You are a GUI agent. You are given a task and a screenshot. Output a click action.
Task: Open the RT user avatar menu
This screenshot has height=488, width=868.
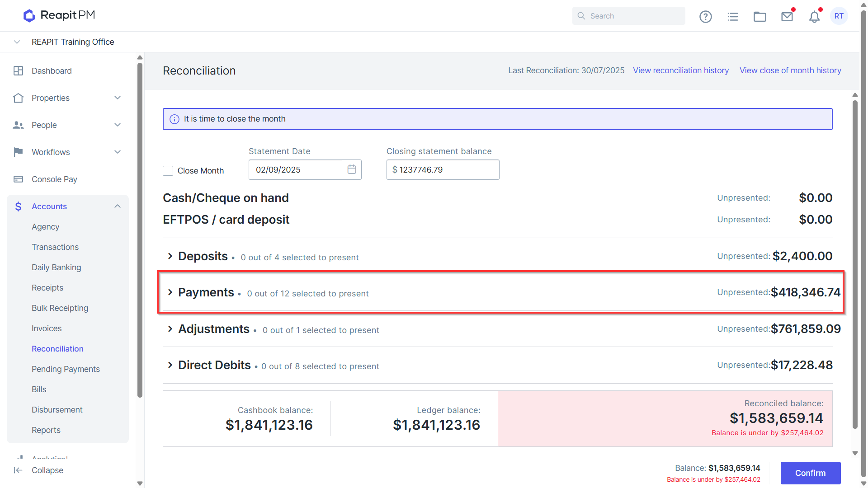pyautogui.click(x=839, y=16)
